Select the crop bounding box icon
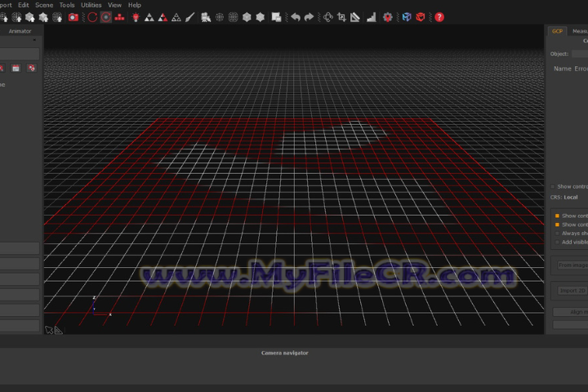Image resolution: width=588 pixels, height=392 pixels. [x=341, y=17]
